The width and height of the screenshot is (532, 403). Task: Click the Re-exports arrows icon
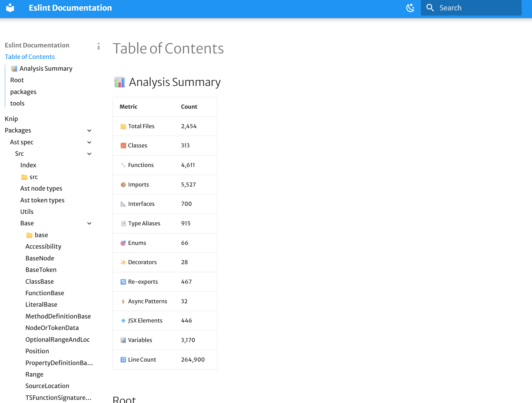(123, 282)
